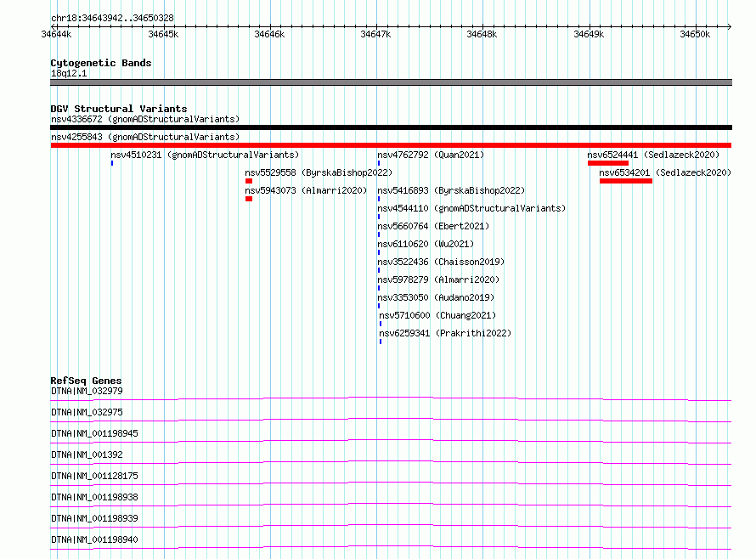This screenshot has height=559, width=756.
Task: Click the blue marker under nsv6110620
Action: coord(379,252)
